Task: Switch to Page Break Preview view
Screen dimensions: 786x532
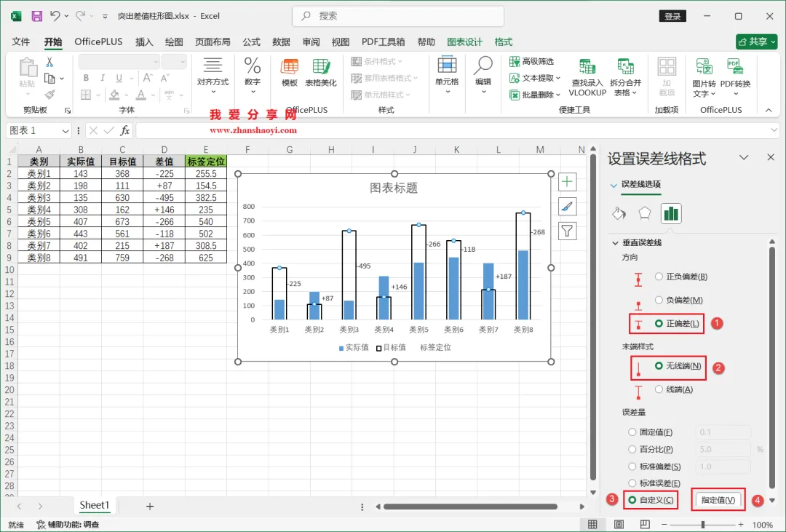Action: pos(645,525)
